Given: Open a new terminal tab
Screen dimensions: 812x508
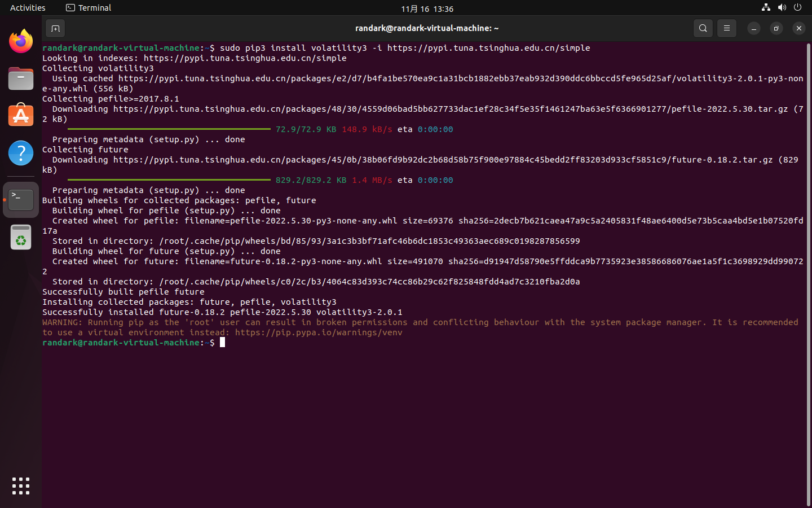Looking at the screenshot, I should (55, 28).
